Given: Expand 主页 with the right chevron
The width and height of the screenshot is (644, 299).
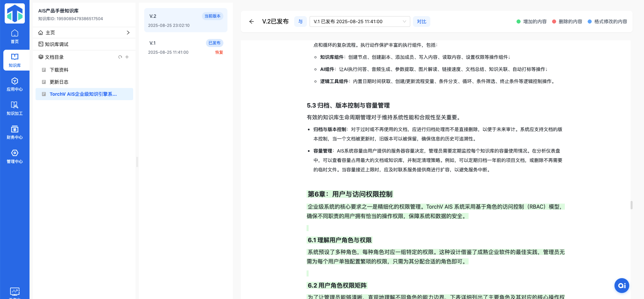Looking at the screenshot, I should coord(128,33).
